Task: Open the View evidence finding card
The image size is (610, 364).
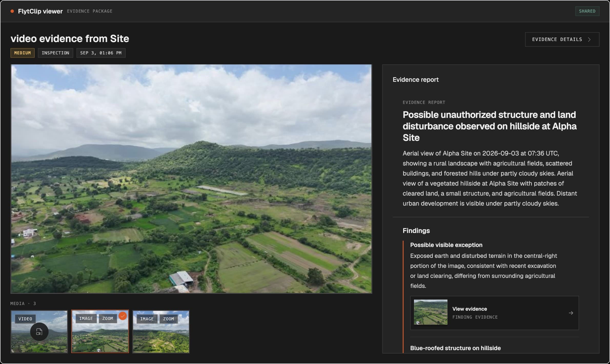Action: pyautogui.click(x=494, y=313)
